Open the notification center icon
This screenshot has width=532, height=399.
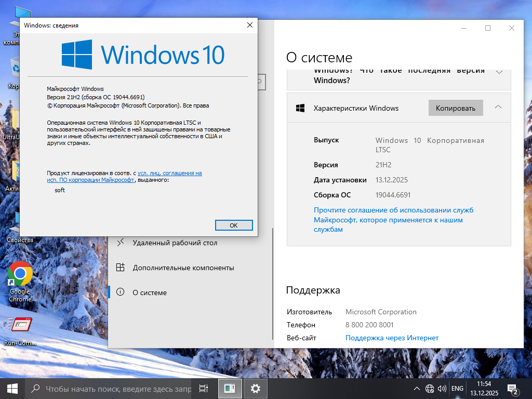pyautogui.click(x=512, y=389)
